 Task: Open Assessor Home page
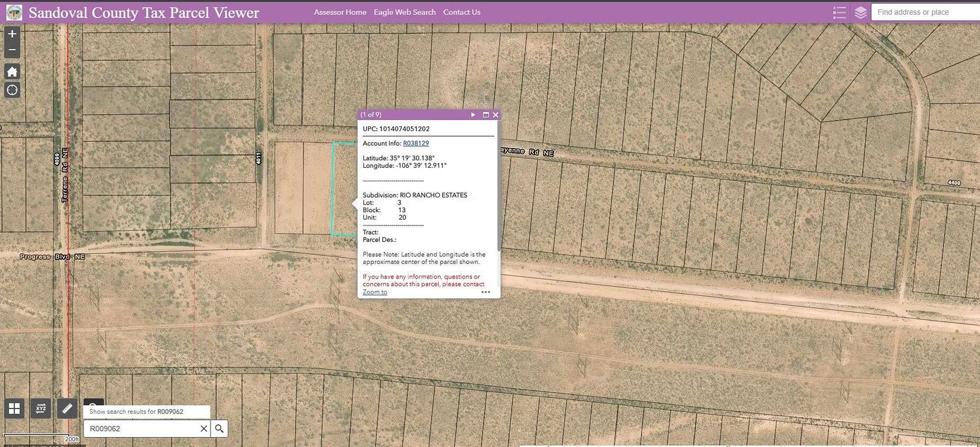click(x=340, y=12)
